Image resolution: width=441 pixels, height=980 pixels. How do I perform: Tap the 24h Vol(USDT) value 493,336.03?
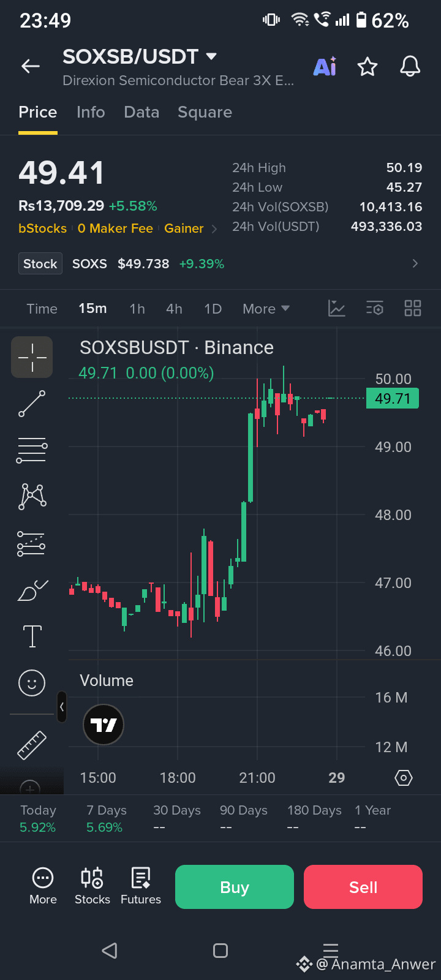[x=386, y=227]
